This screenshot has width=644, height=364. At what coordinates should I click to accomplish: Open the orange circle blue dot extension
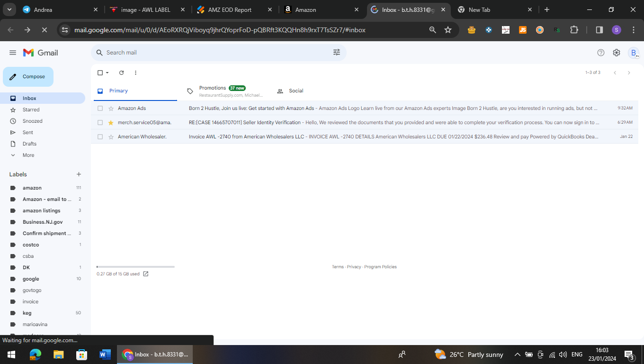[540, 30]
